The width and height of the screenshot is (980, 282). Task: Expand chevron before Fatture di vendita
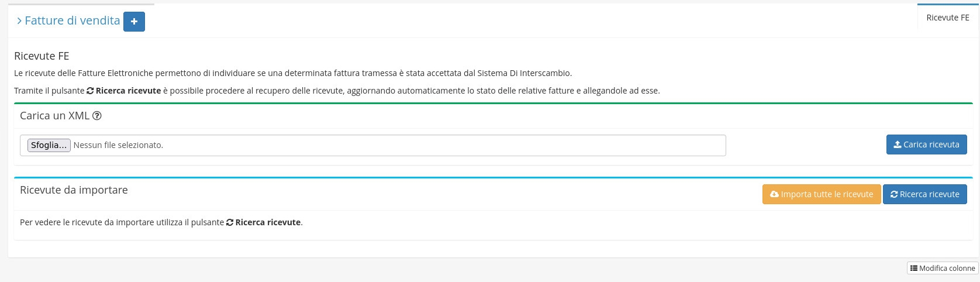tap(19, 21)
